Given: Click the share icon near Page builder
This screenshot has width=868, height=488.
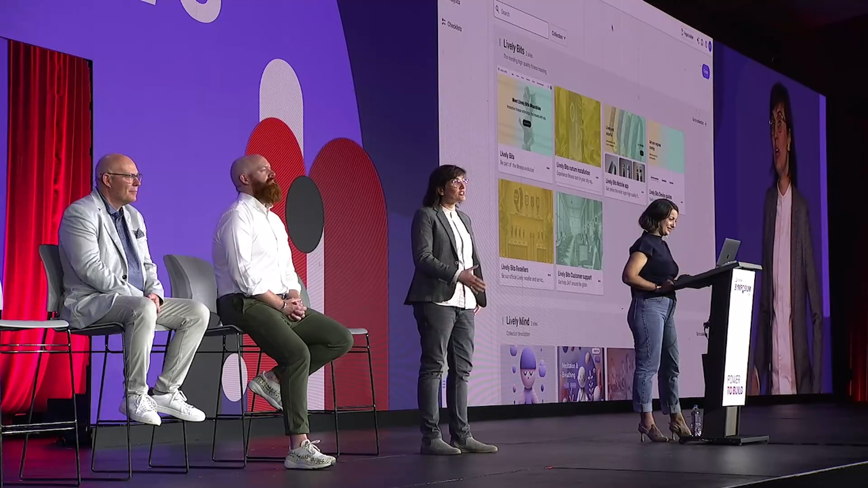Looking at the screenshot, I should pos(698,41).
